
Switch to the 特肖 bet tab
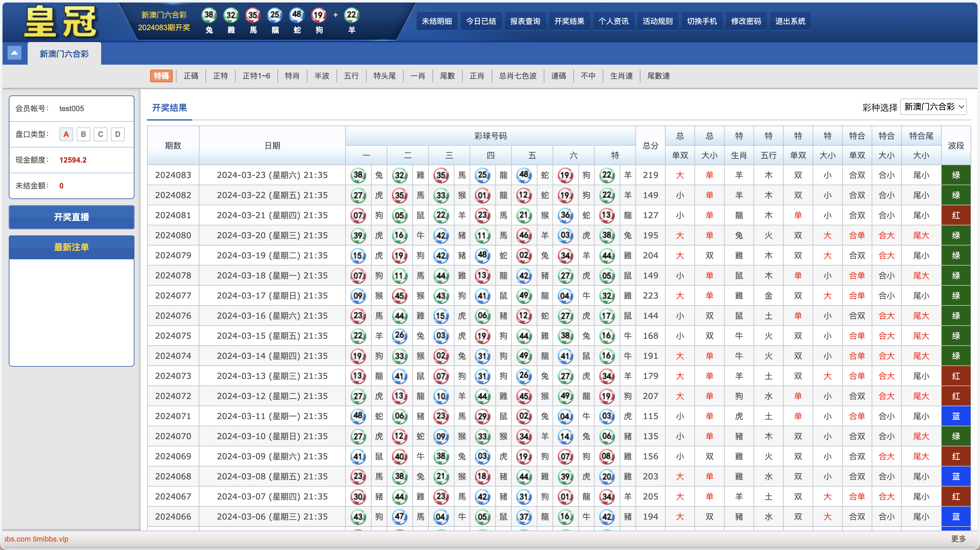(292, 76)
